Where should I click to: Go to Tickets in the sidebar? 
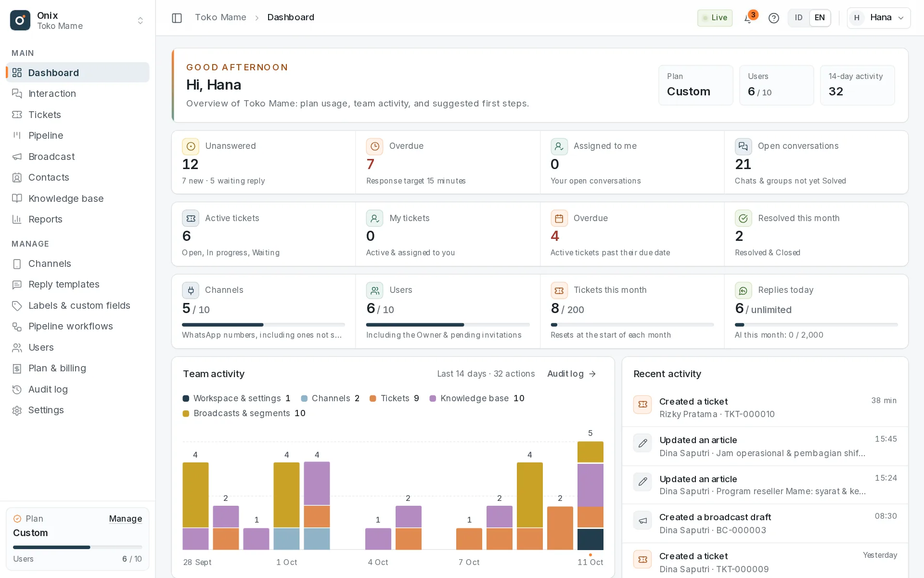(77, 115)
